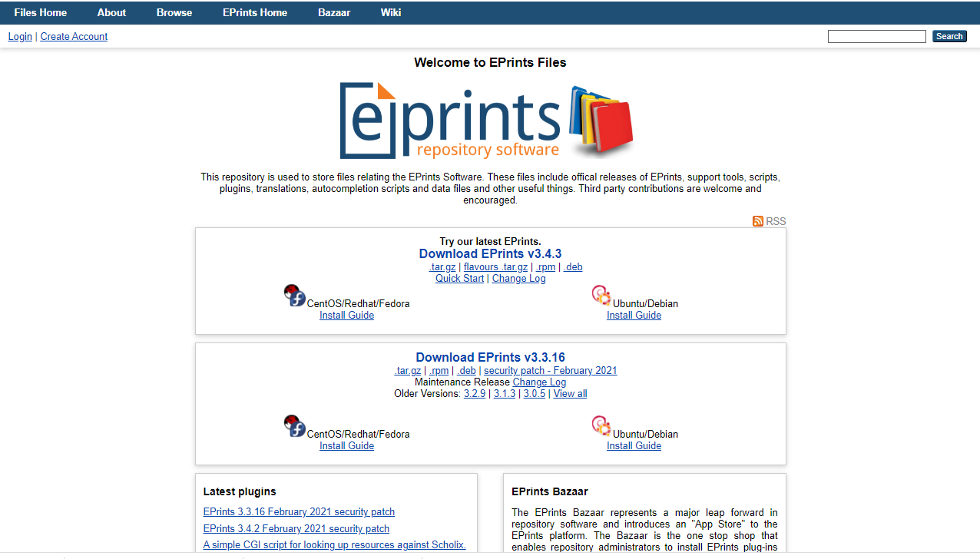Download EPrints v3.4.3 as .tar.gz
Image resolution: width=980 pixels, height=559 pixels.
[442, 266]
